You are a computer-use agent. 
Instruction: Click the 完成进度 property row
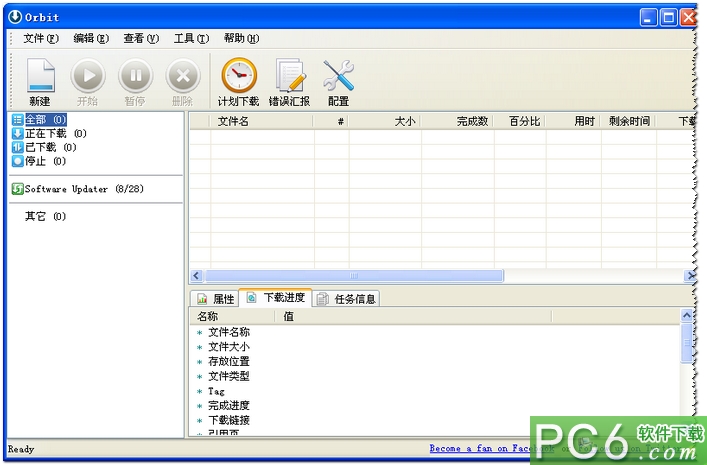point(229,405)
